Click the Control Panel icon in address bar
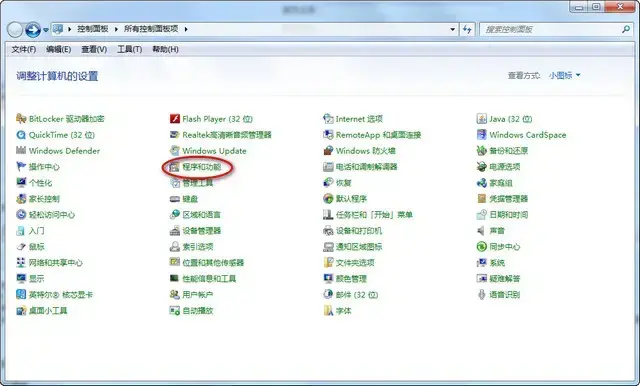 click(58, 29)
